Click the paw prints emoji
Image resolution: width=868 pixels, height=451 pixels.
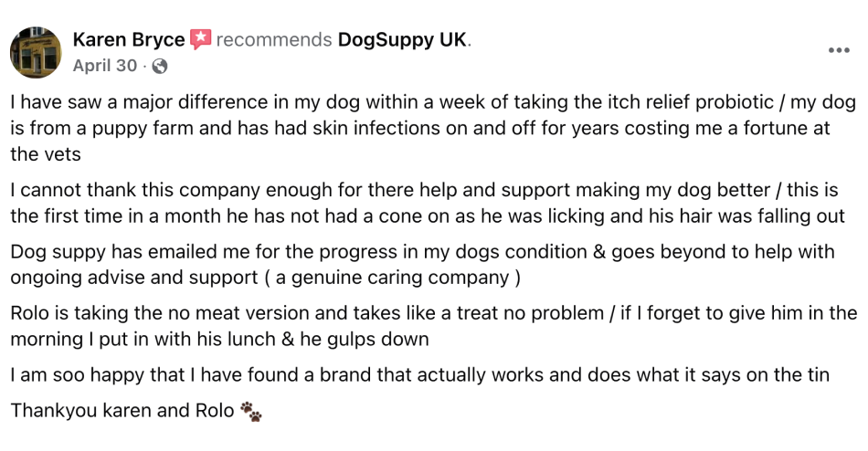point(250,412)
